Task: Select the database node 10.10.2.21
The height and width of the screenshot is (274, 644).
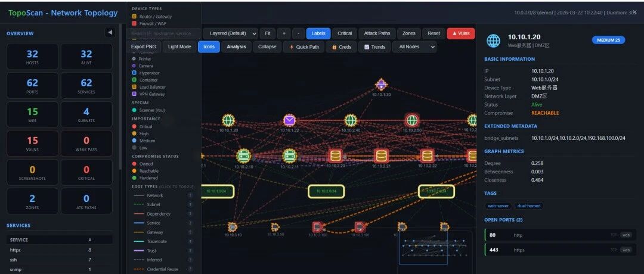Action: click(381, 156)
